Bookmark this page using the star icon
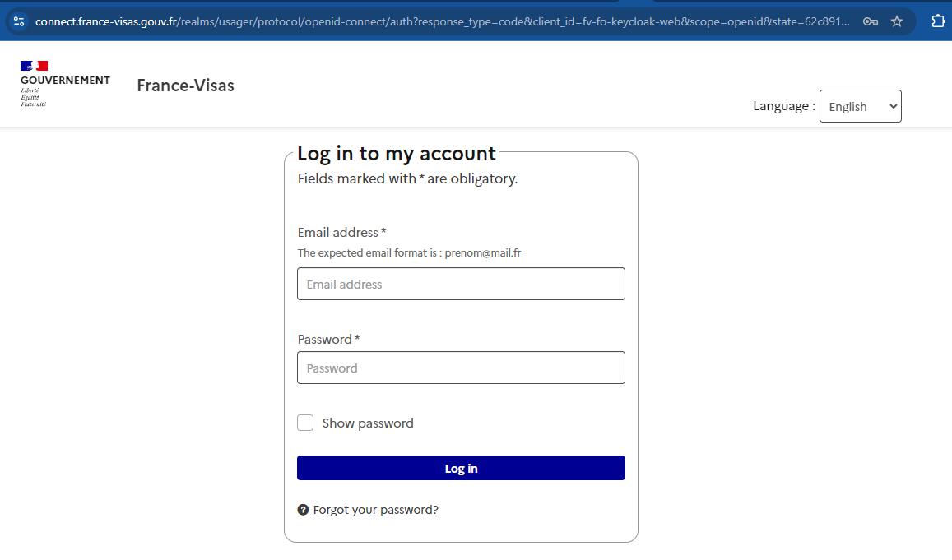952x560 pixels. [896, 21]
